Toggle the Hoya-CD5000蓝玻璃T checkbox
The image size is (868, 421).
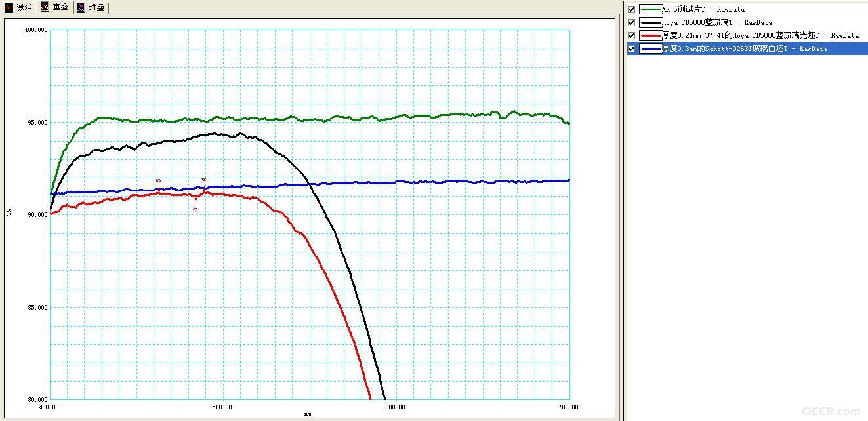tap(632, 22)
